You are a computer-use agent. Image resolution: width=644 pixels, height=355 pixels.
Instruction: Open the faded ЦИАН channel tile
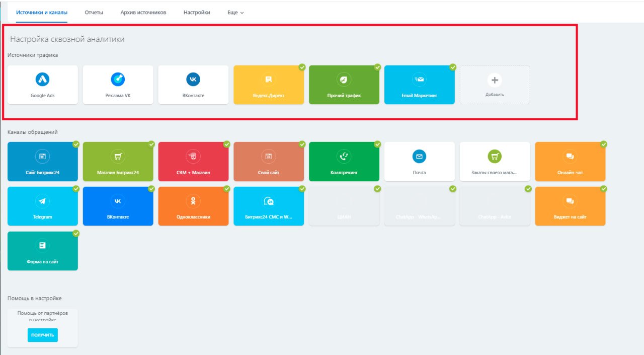[x=344, y=206]
